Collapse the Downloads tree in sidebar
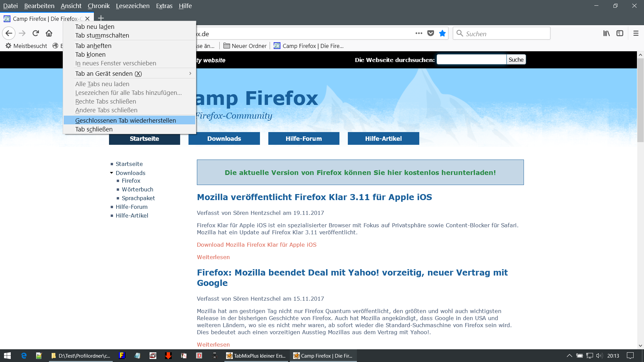The image size is (644, 362). [x=111, y=173]
